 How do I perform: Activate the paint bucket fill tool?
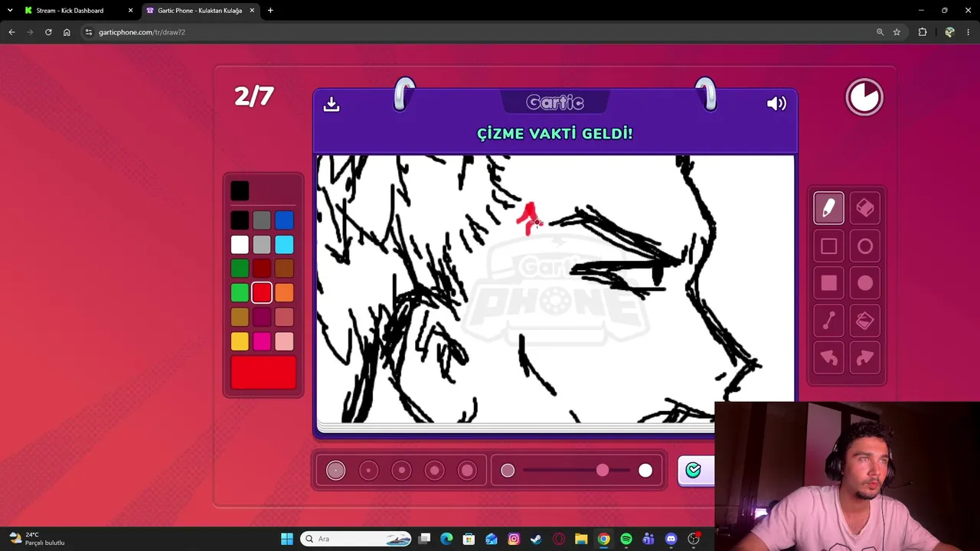pyautogui.click(x=865, y=321)
